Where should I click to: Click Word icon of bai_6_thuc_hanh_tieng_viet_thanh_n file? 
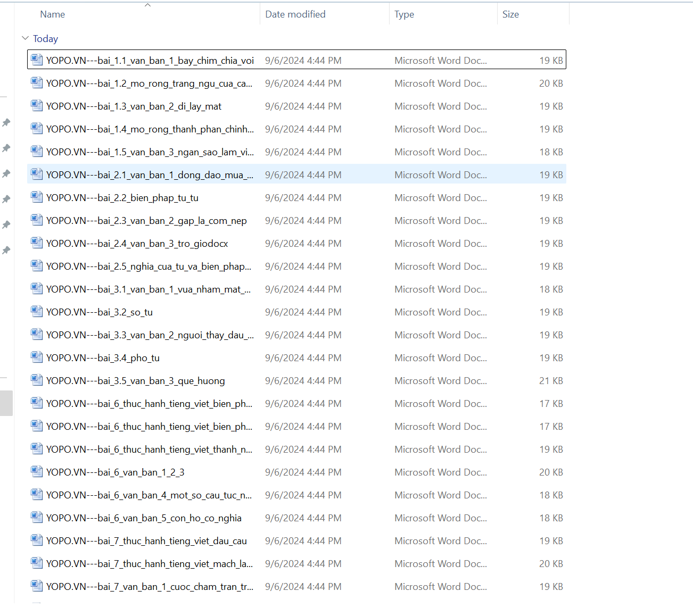pos(37,448)
